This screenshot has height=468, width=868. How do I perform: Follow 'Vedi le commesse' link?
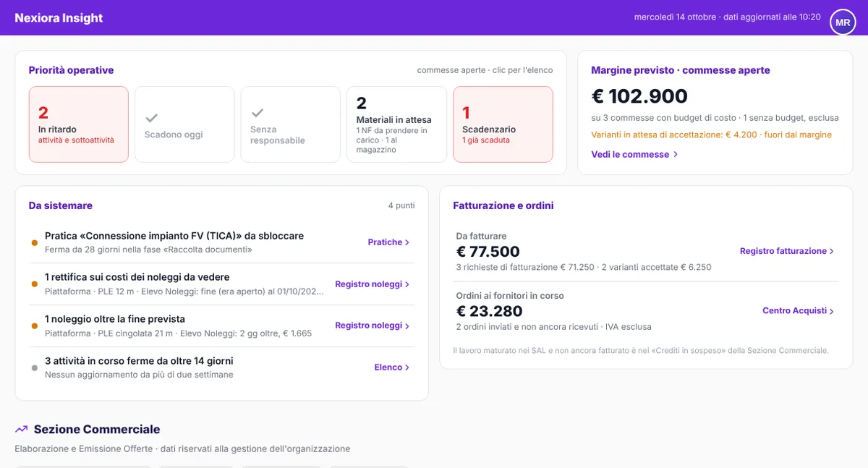tap(634, 154)
